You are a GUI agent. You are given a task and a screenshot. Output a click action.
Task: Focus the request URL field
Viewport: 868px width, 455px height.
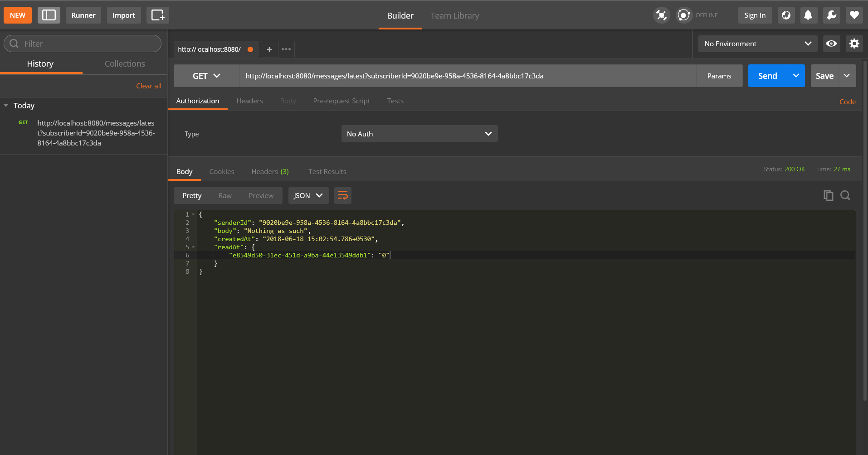coord(468,76)
